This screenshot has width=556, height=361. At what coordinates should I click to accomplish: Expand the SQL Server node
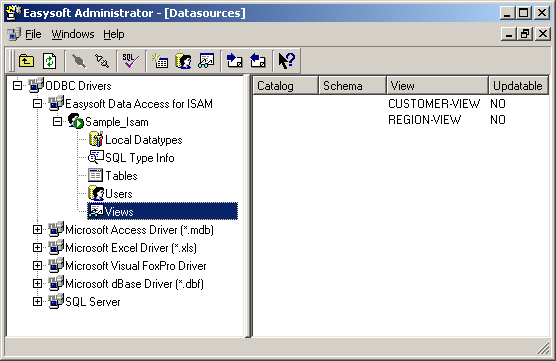click(37, 301)
